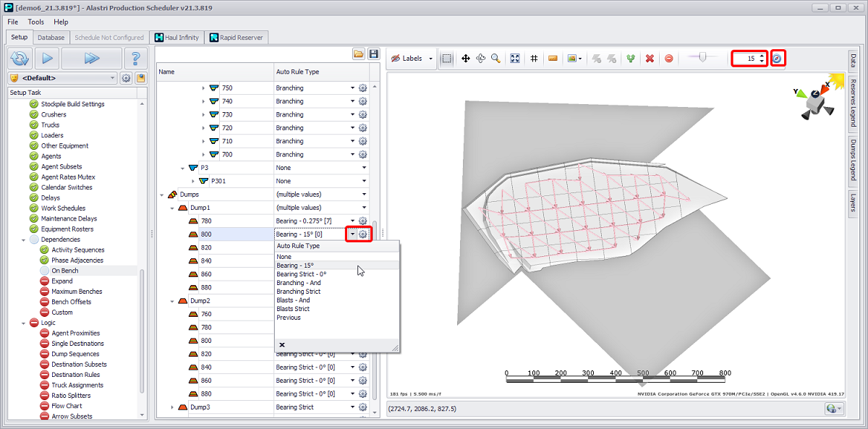Toggle the rectangle selection mode
The image size is (868, 429).
447,59
